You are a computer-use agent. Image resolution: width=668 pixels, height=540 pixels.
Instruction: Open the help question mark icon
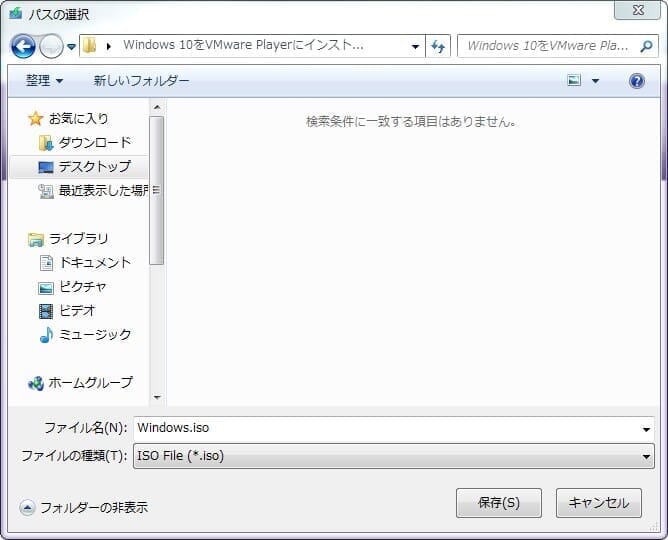[x=636, y=81]
